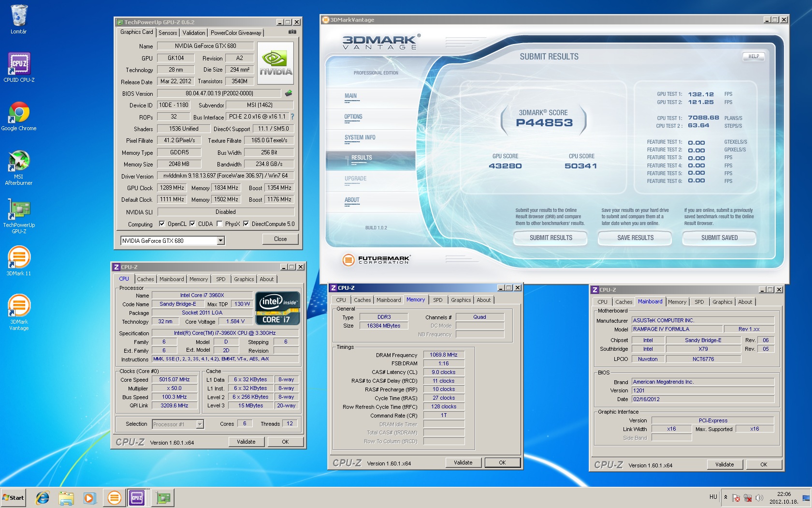Enable the PhysX checkbox in GPU-Z

219,224
